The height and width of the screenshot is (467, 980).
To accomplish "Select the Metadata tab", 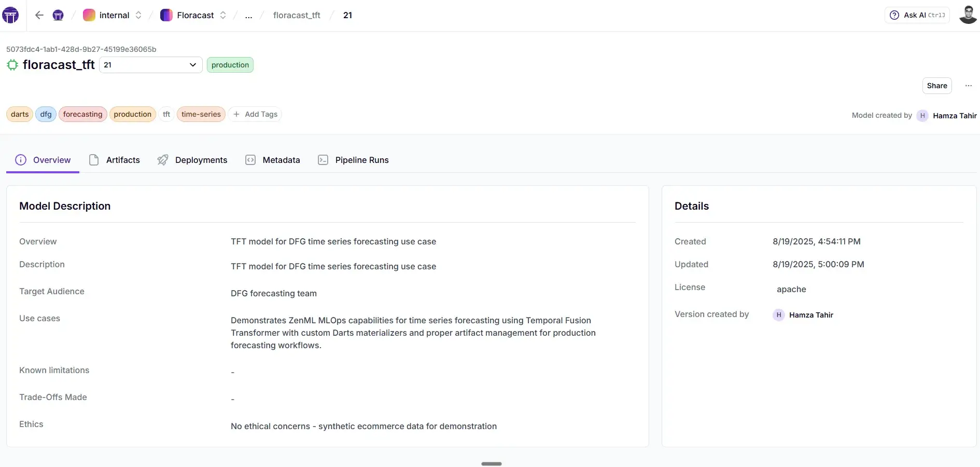I will coord(273,160).
